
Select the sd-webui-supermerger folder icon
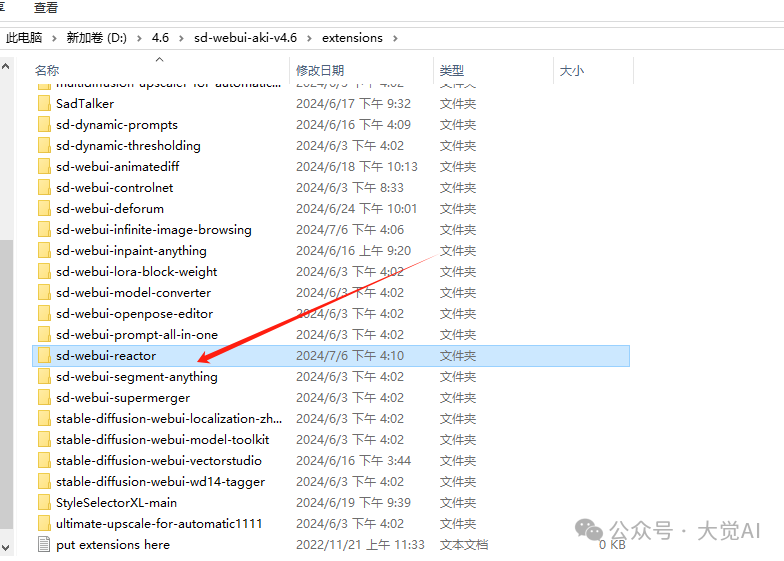44,398
